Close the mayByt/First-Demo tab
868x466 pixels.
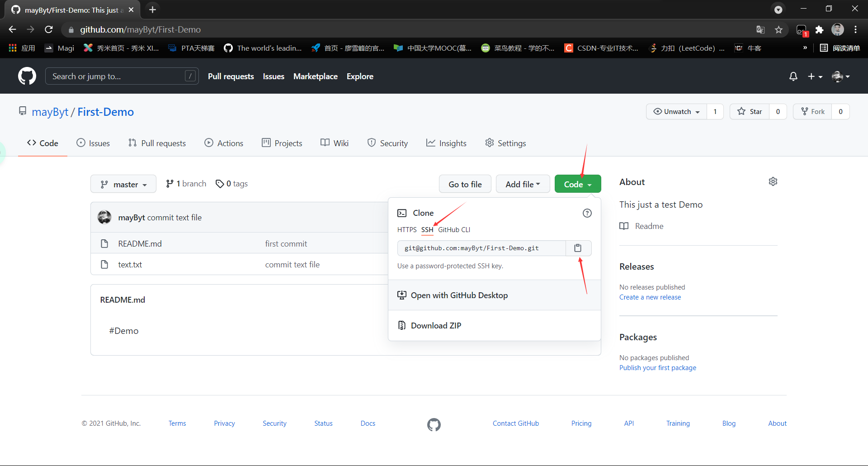click(131, 10)
